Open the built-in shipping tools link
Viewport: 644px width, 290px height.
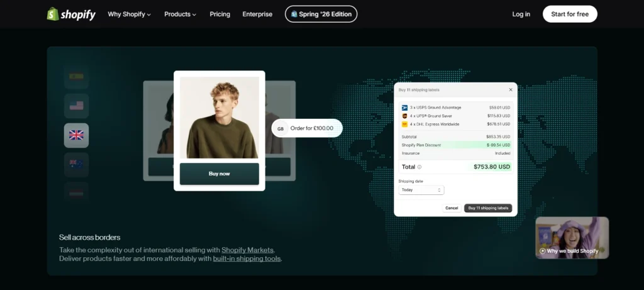coord(247,259)
